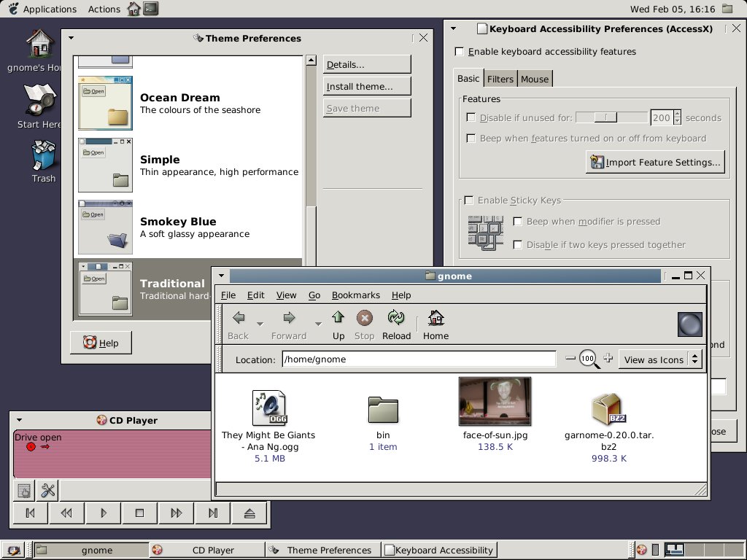The width and height of the screenshot is (747, 560).
Task: Toggle Beep when features turned on or off
Action: pos(471,138)
